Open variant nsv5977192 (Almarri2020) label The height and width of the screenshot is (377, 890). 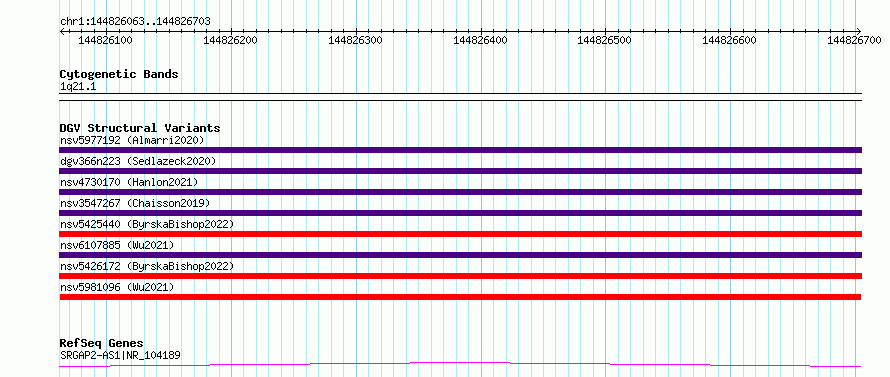point(132,140)
